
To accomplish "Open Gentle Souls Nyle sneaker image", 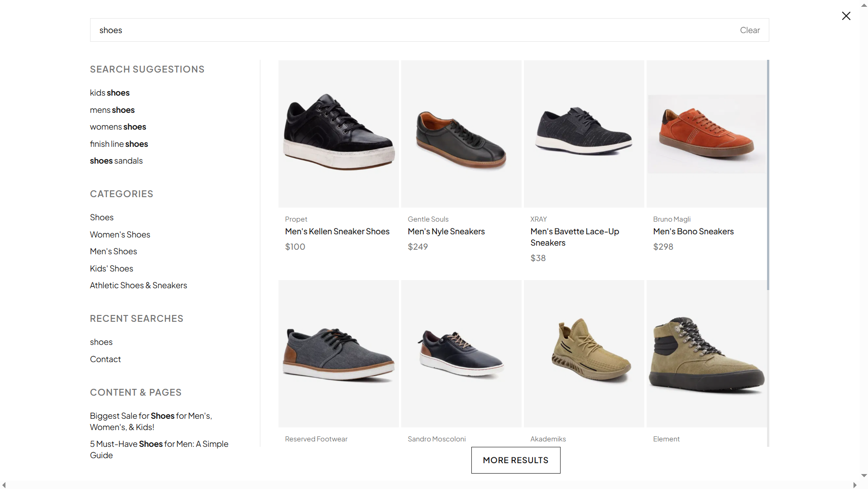I will [x=461, y=134].
